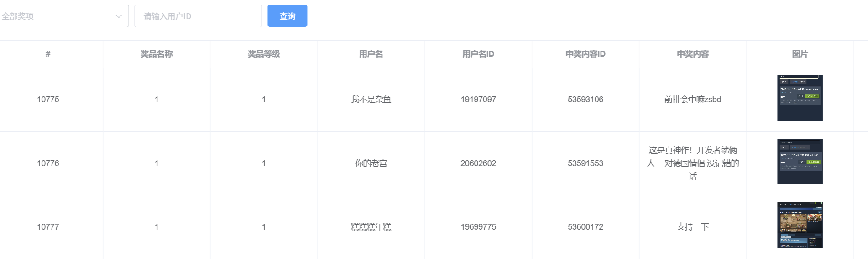
Task: Click the 用户名 column header
Action: [x=371, y=54]
